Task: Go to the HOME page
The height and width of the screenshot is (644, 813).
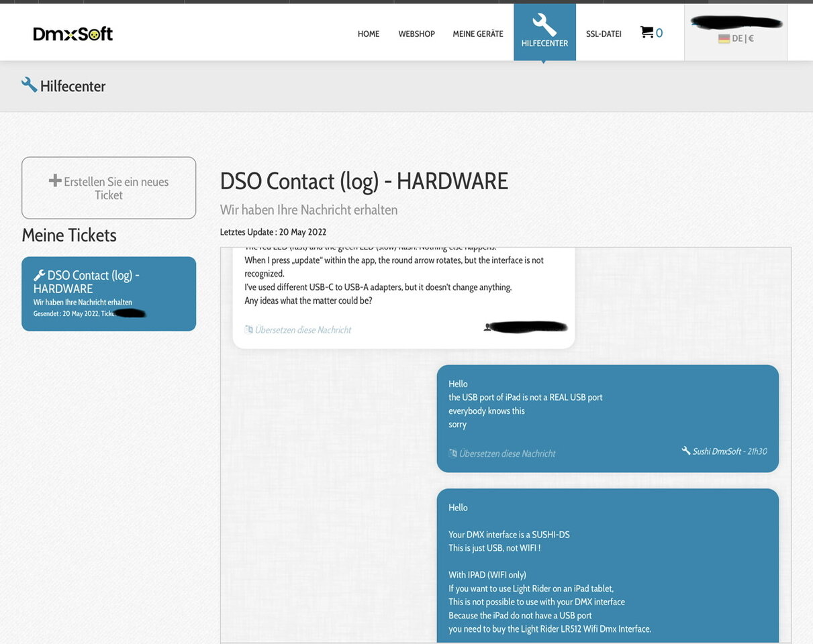Action: click(369, 34)
